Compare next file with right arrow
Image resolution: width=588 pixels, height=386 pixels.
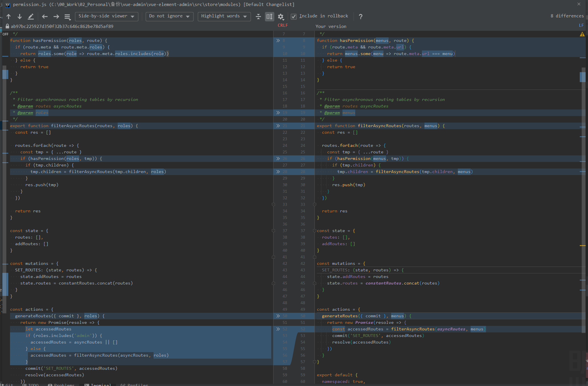[56, 17]
